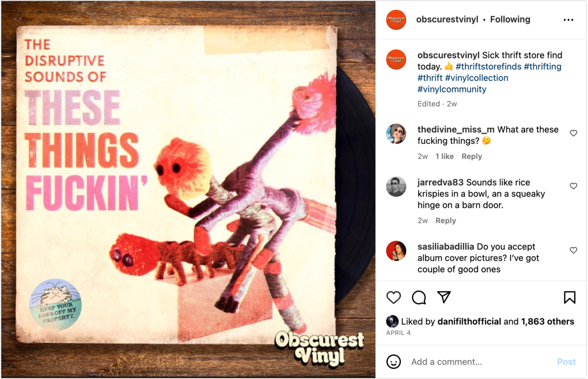Focus the Add a comment field

480,362
